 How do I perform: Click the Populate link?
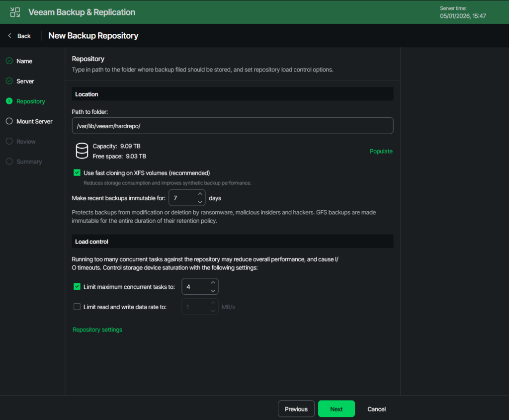pos(381,151)
